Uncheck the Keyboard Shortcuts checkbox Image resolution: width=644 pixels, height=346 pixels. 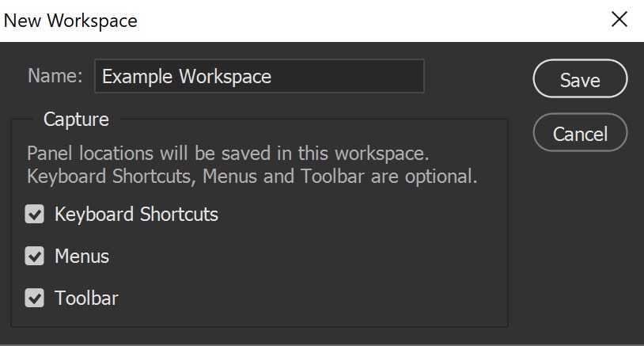pyautogui.click(x=34, y=214)
